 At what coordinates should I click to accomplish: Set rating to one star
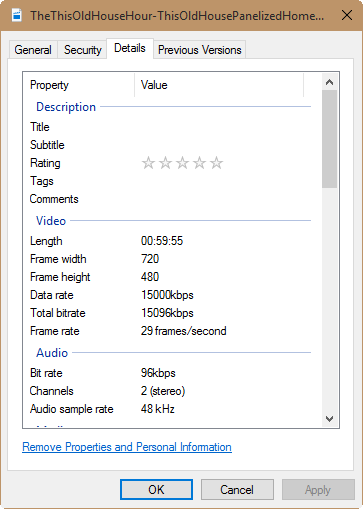[148, 163]
